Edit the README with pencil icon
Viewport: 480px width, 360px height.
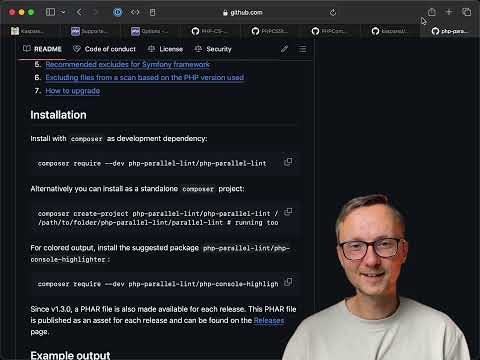284,49
